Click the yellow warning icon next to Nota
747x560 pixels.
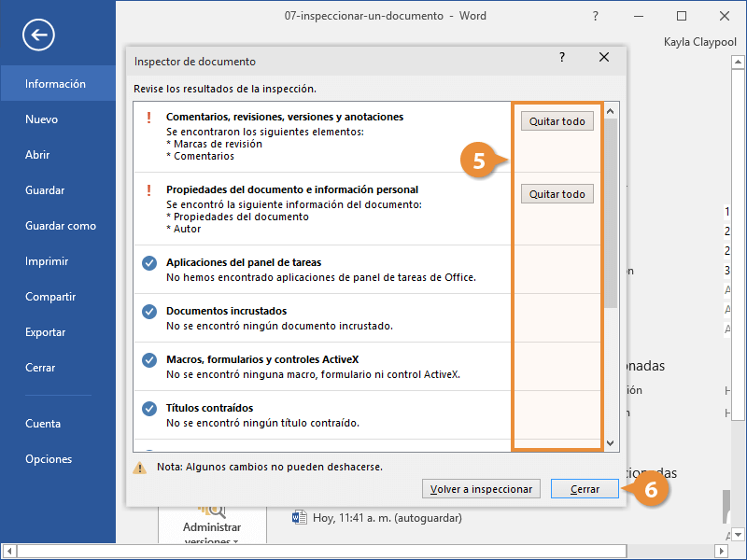(x=139, y=468)
